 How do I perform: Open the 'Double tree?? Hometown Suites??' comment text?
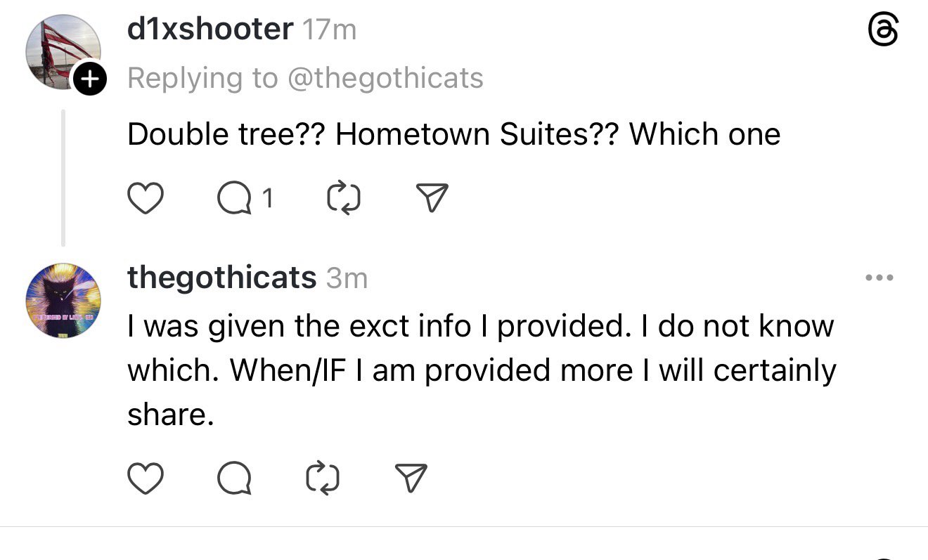point(453,134)
